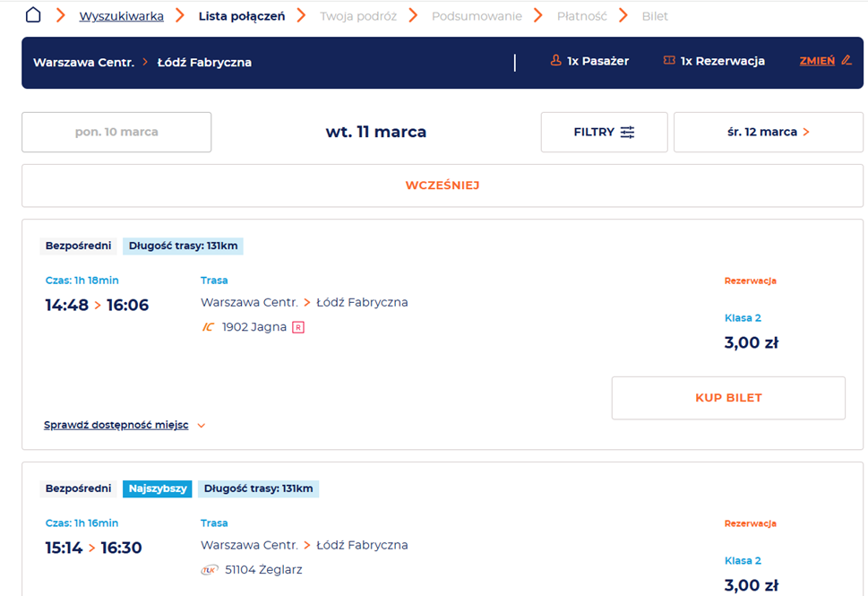Expand Sprawdź dostępność miejsc for 14:48 train
The height and width of the screenshot is (596, 868).
116,425
